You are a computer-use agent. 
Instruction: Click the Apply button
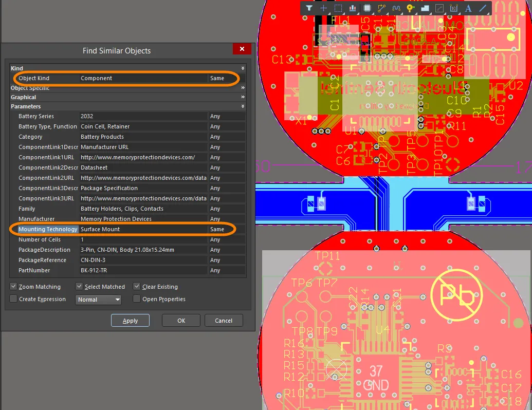click(130, 321)
